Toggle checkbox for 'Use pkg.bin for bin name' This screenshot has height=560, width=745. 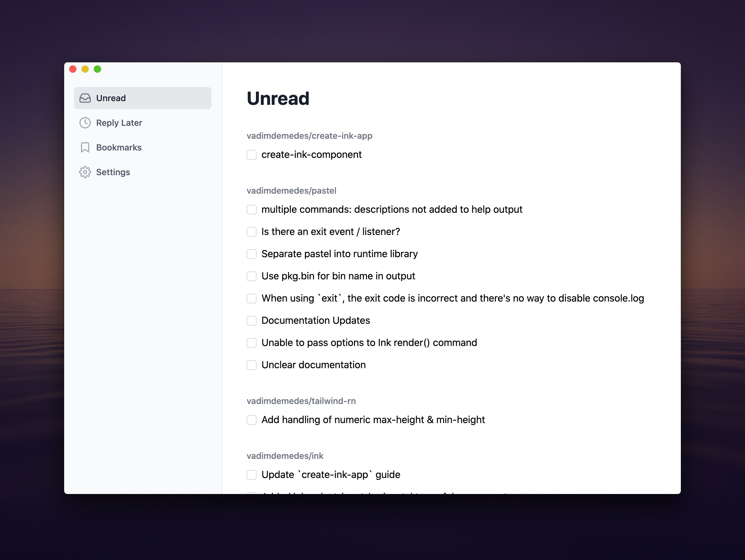tap(252, 276)
